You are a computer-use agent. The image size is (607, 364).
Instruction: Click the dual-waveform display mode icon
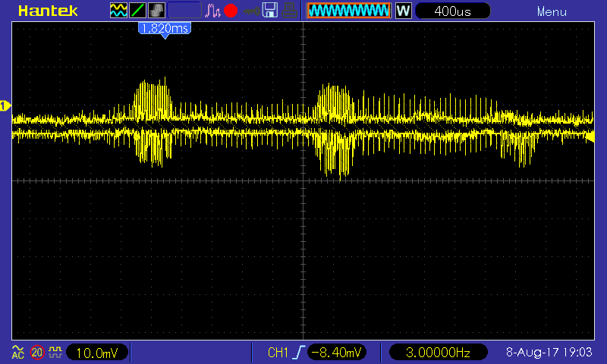point(118,11)
